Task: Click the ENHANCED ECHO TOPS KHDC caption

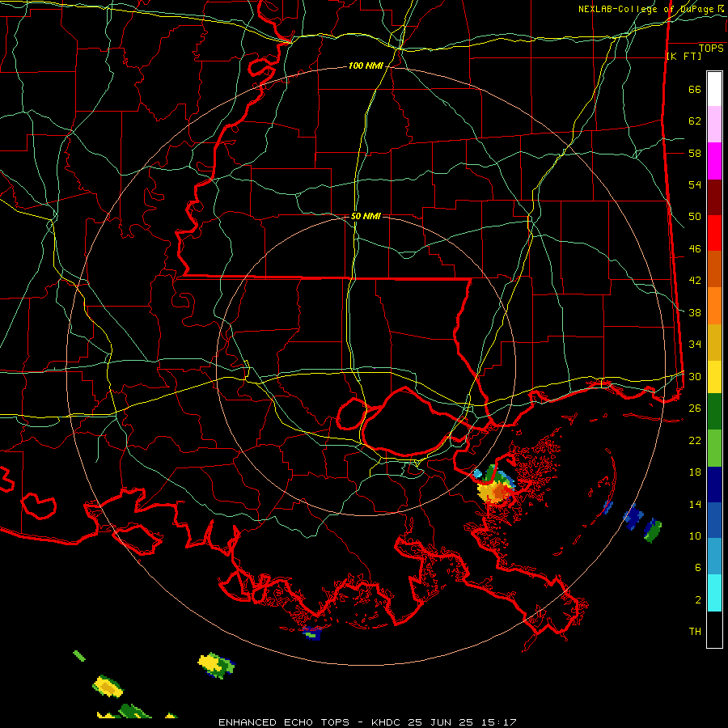Action: [366, 722]
